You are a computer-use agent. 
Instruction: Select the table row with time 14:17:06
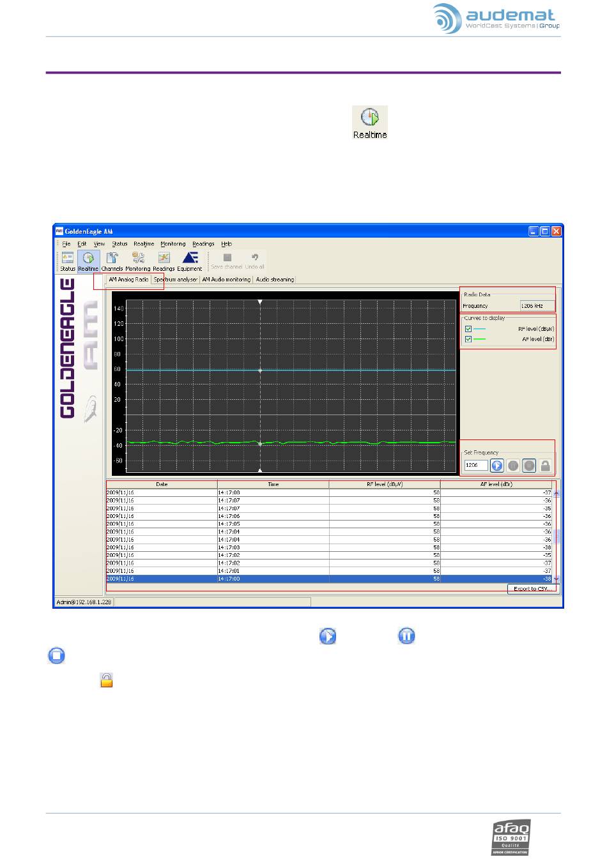[x=329, y=516]
